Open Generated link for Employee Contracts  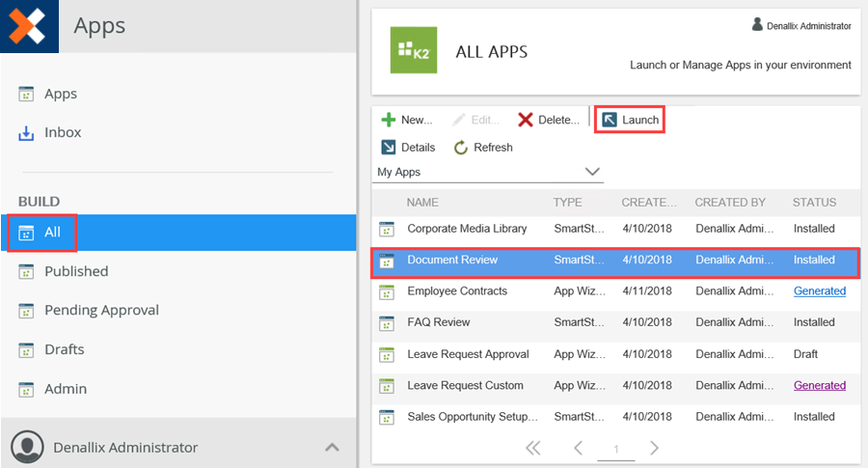click(820, 291)
